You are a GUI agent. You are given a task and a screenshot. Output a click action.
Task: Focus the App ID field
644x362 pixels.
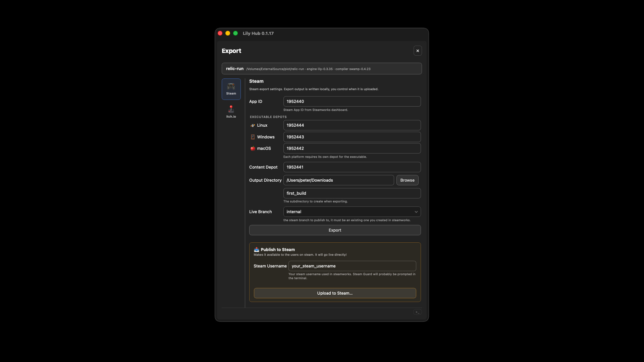coord(352,102)
